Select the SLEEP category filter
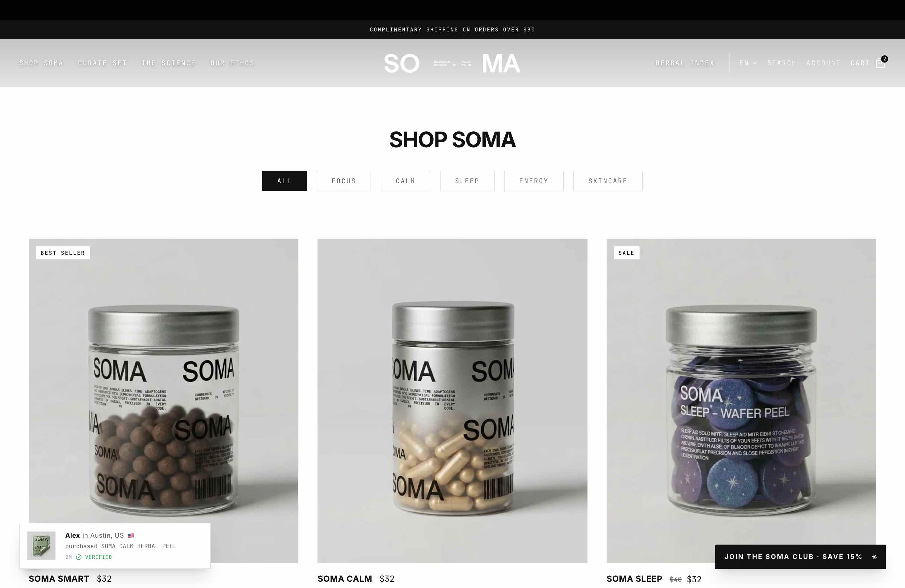 [x=467, y=181]
